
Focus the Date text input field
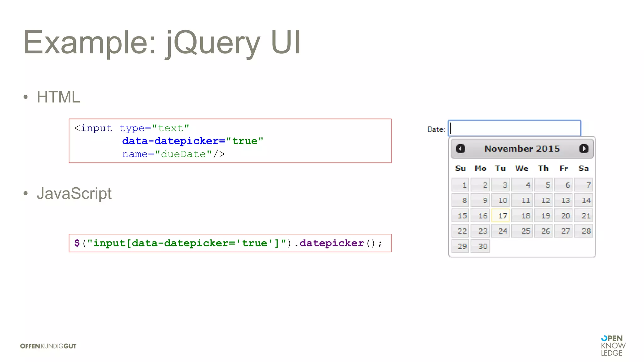pyautogui.click(x=514, y=128)
